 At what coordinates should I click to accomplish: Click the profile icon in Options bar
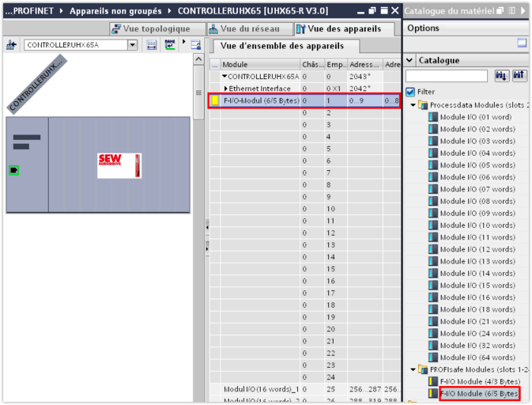coord(522,44)
